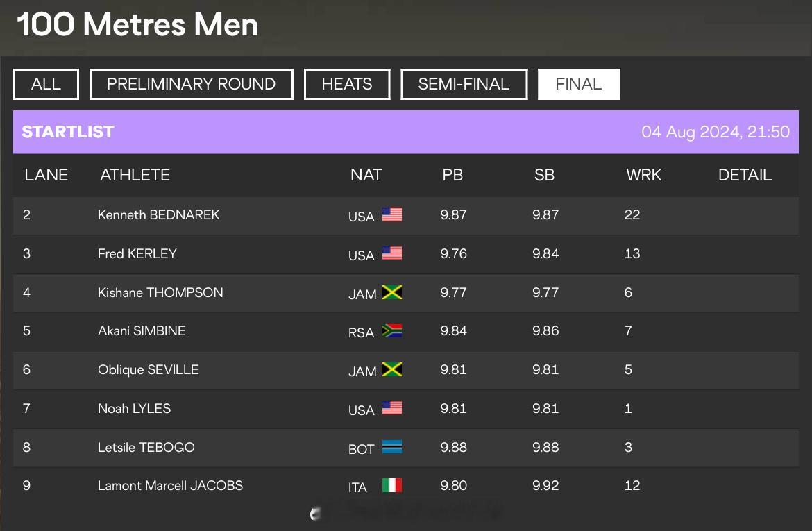Click the Italy flag beside Lamont Marcell Jacobs

click(x=392, y=485)
